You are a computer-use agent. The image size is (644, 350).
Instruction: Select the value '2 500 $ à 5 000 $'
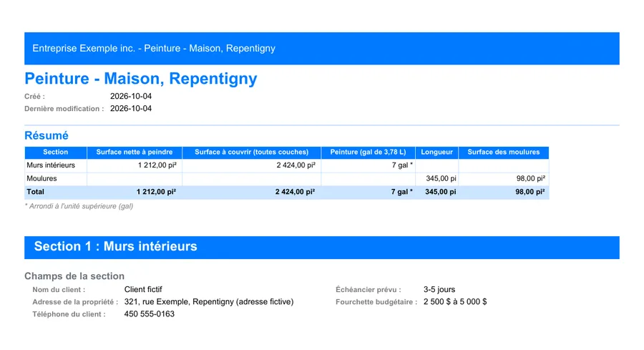click(455, 302)
